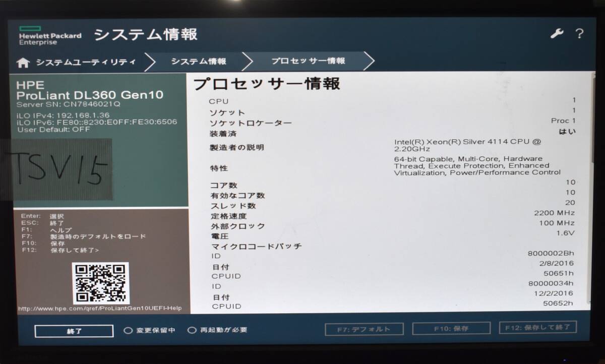Click the iLO IPv6 address text

(97, 122)
